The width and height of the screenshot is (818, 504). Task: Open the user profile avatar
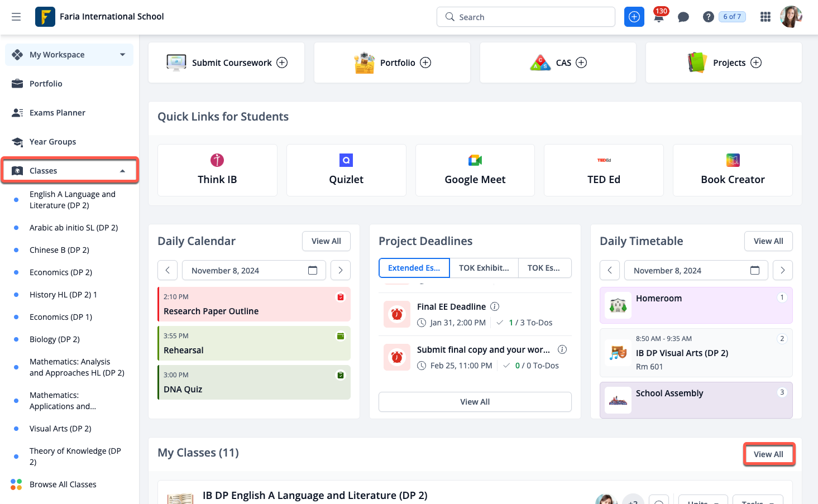790,17
